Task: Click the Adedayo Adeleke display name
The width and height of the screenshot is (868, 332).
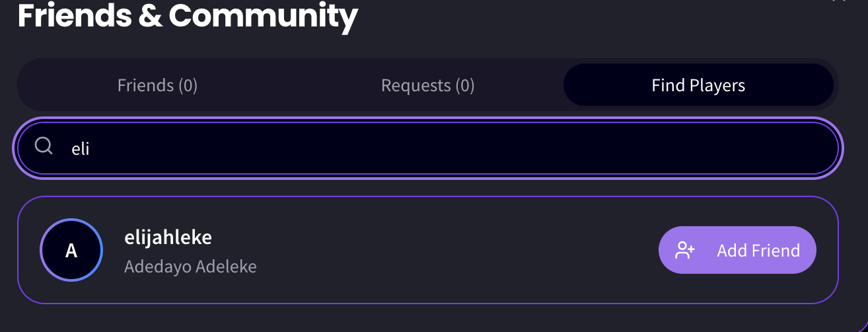Action: click(190, 267)
